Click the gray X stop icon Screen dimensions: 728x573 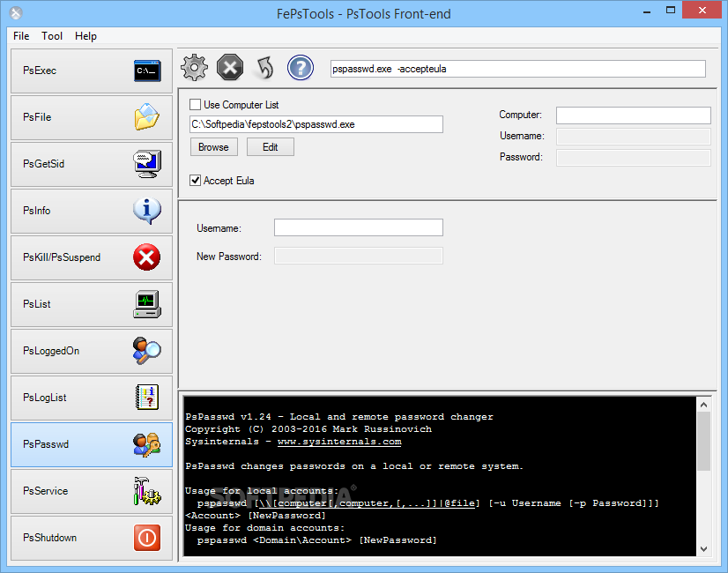[x=230, y=68]
